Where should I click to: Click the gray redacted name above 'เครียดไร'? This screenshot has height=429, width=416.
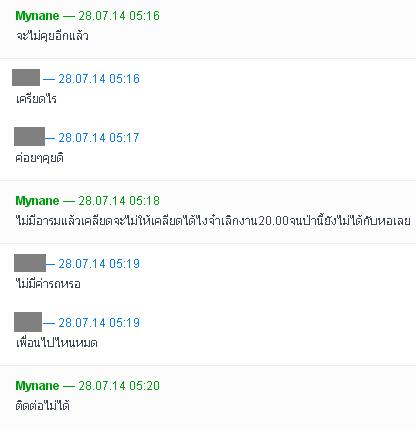click(26, 77)
